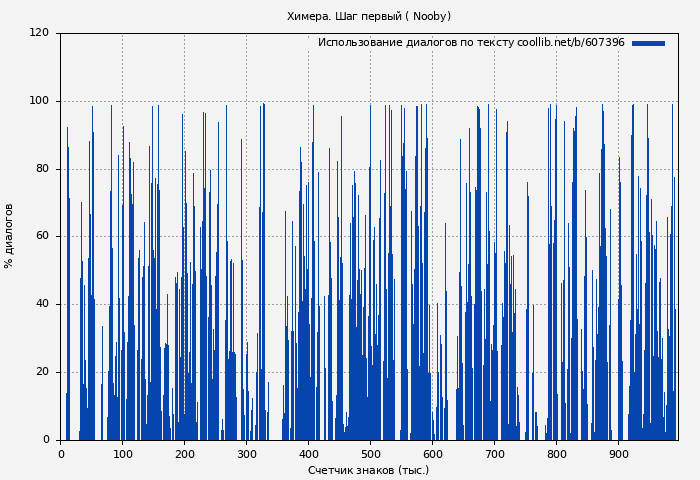Pick the 400 tick on the x-axis
The width and height of the screenshot is (700, 480).
tap(309, 454)
